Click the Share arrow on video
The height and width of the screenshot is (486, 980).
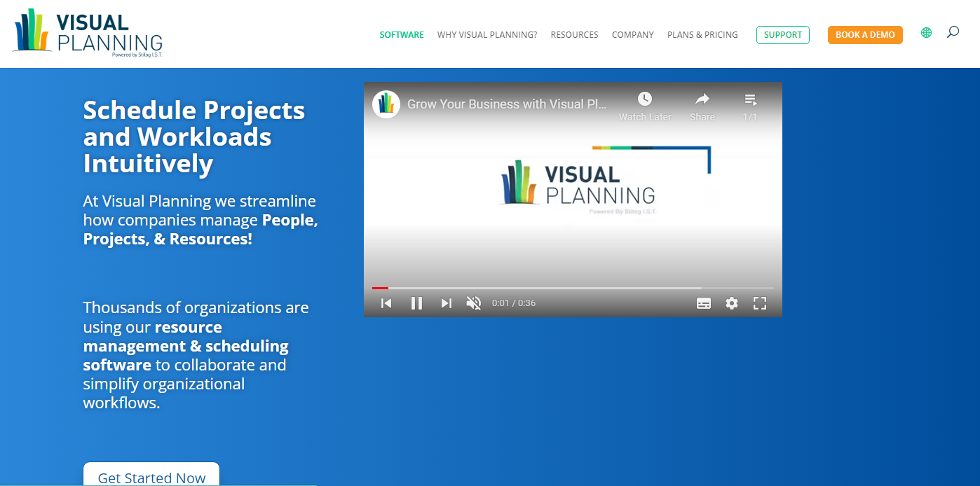[702, 99]
